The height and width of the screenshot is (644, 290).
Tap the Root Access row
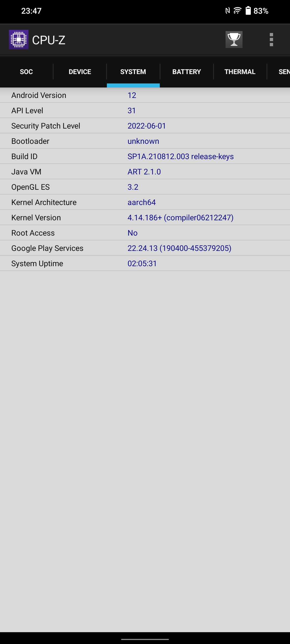point(145,233)
